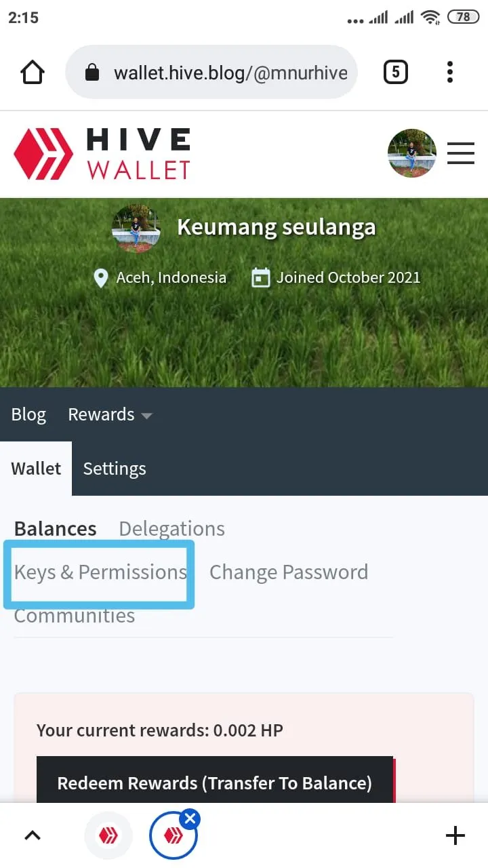Add a new browser tab with the plus button
488x868 pixels.
pyautogui.click(x=455, y=835)
